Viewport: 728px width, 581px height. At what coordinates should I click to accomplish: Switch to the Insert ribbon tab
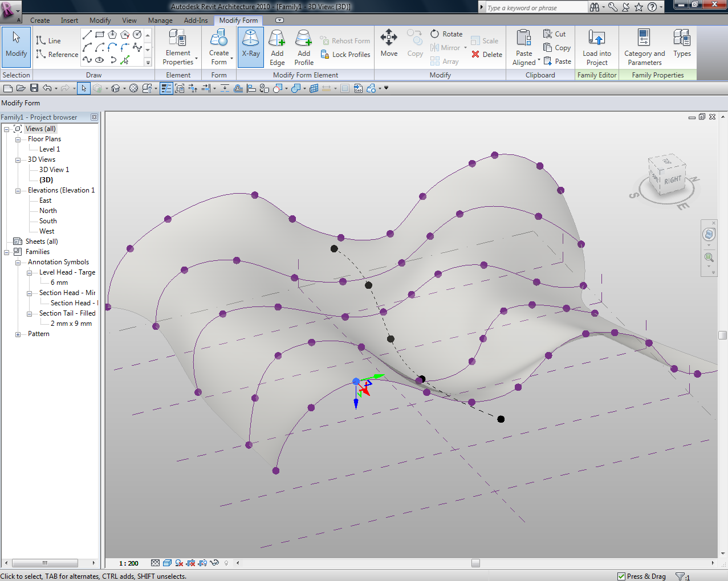pyautogui.click(x=70, y=21)
